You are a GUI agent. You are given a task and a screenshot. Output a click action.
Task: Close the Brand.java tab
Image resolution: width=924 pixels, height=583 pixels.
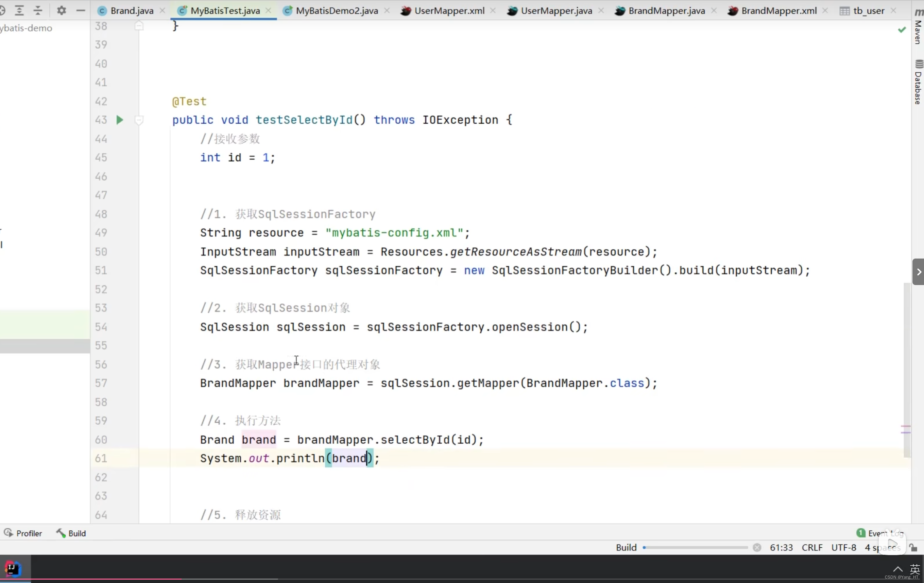(x=162, y=11)
